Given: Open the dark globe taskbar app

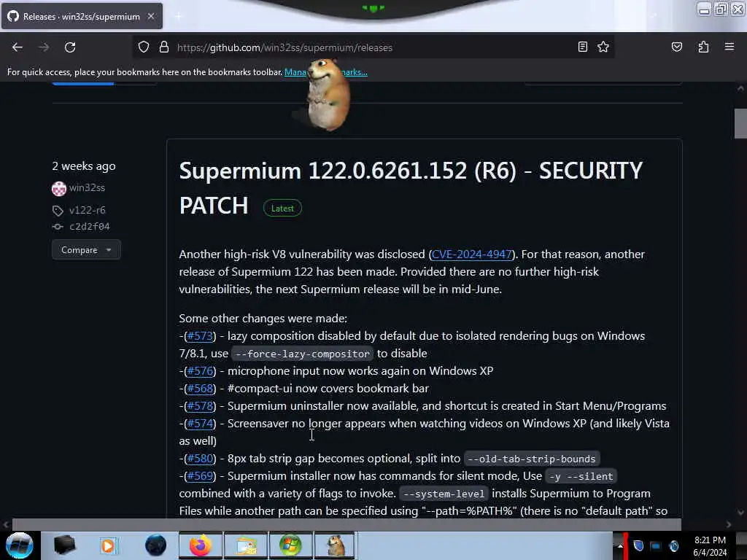Looking at the screenshot, I should (155, 545).
